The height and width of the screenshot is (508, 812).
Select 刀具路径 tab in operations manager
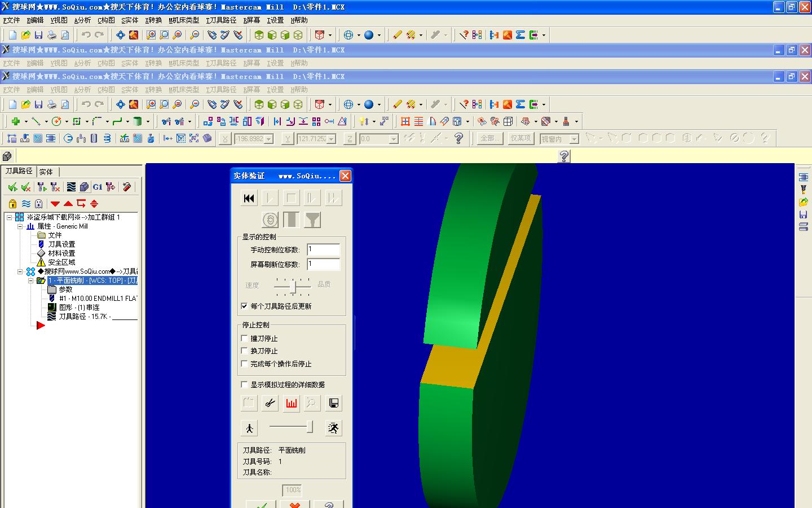(19, 171)
